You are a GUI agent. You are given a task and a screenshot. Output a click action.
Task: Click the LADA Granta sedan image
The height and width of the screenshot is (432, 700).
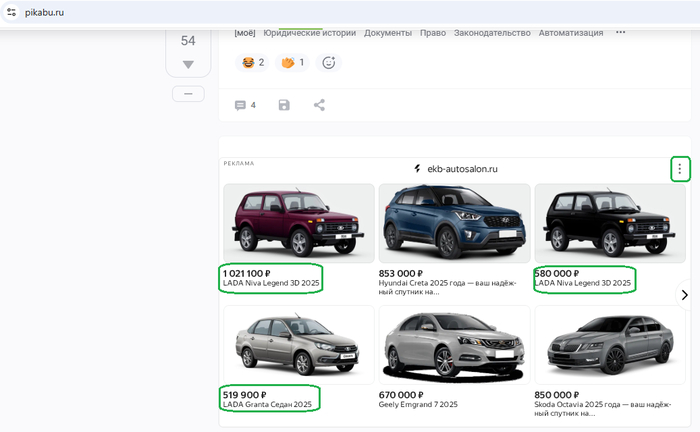[299, 345]
